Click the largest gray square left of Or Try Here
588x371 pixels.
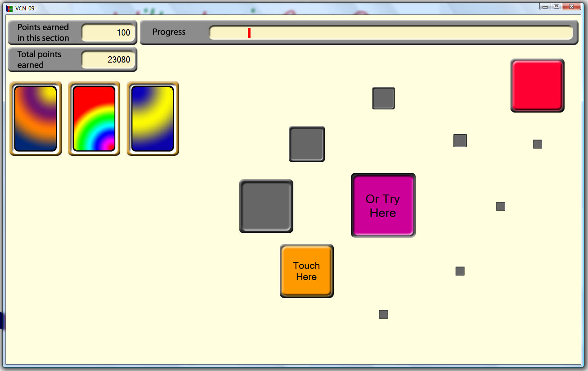coord(266,206)
